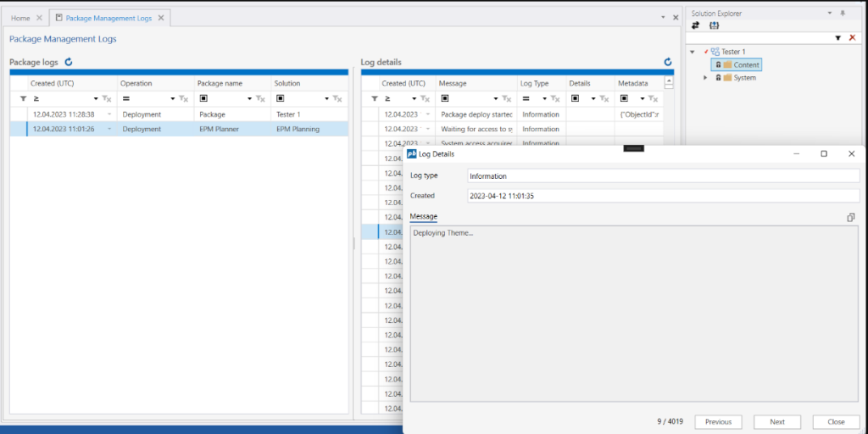The height and width of the screenshot is (434, 868).
Task: Open the Solution Explorer search filter dropdown
Action: point(837,38)
